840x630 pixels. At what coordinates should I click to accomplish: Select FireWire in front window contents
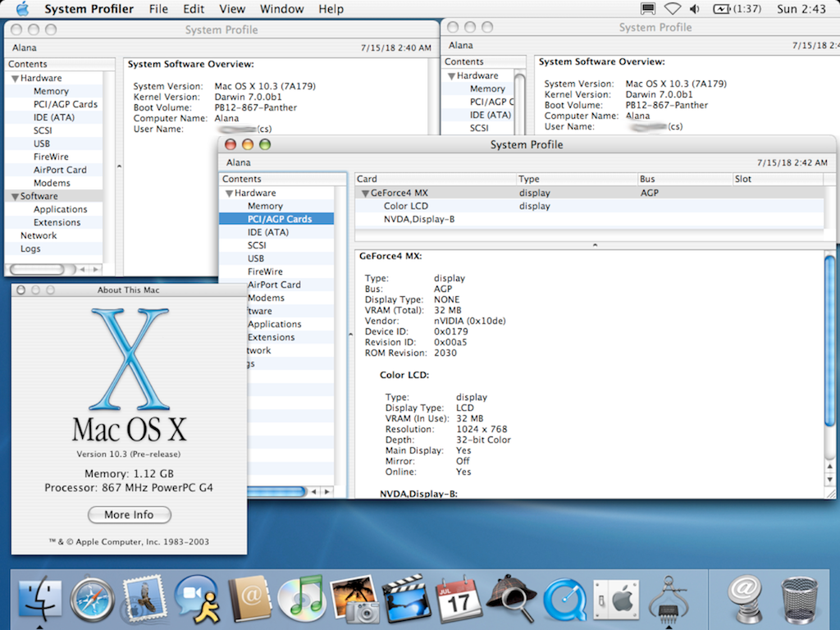[276, 272]
